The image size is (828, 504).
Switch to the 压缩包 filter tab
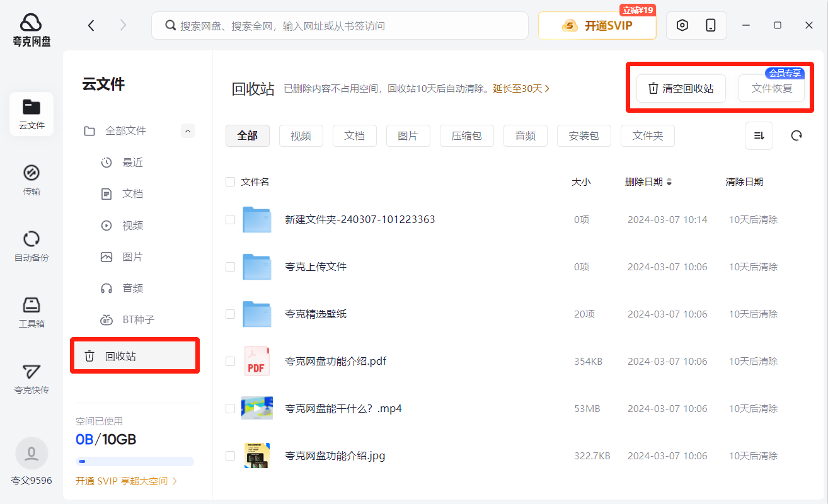pos(467,135)
